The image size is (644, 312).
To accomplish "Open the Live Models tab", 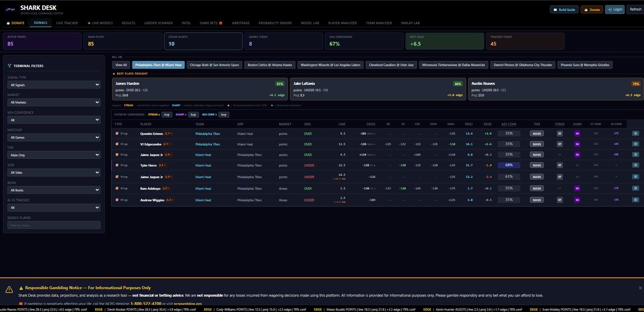I will click(101, 23).
